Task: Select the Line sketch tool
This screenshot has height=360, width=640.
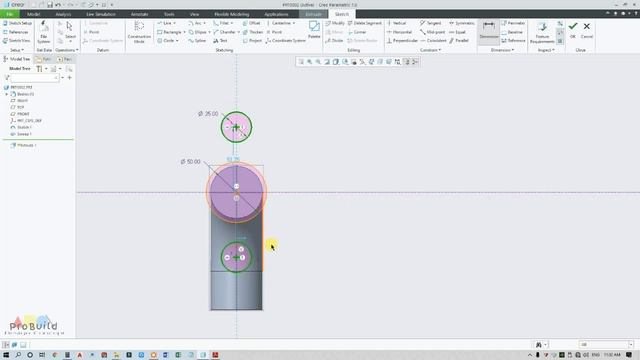Action: [164, 23]
